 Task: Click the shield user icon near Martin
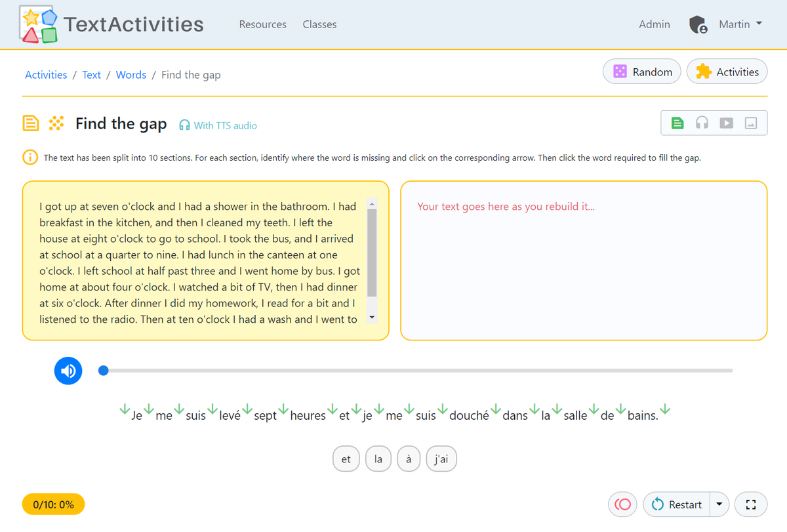click(x=698, y=25)
